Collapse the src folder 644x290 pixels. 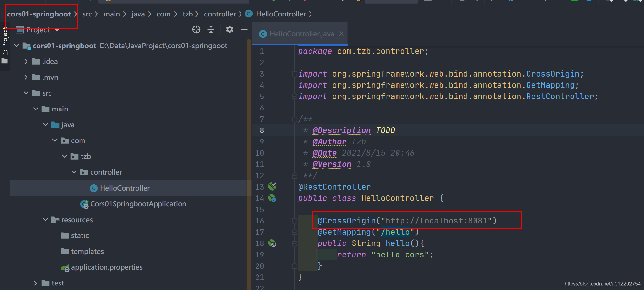26,93
